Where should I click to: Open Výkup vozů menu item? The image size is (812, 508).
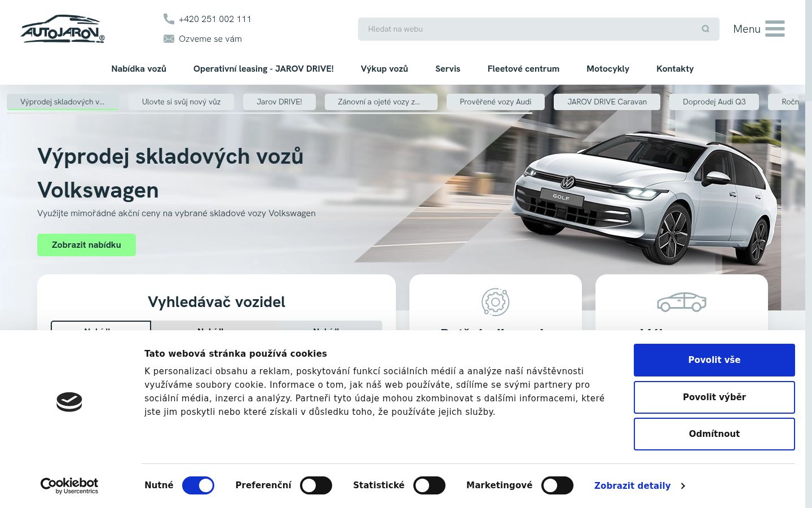tap(385, 69)
